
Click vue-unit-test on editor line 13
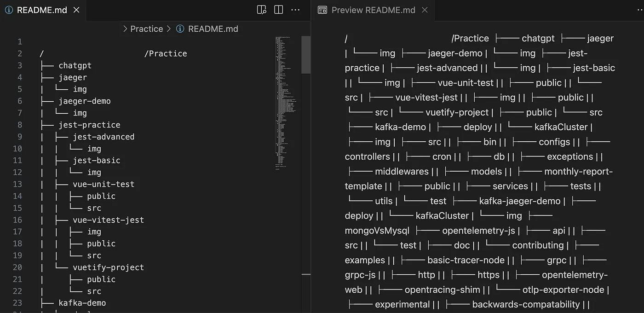103,184
